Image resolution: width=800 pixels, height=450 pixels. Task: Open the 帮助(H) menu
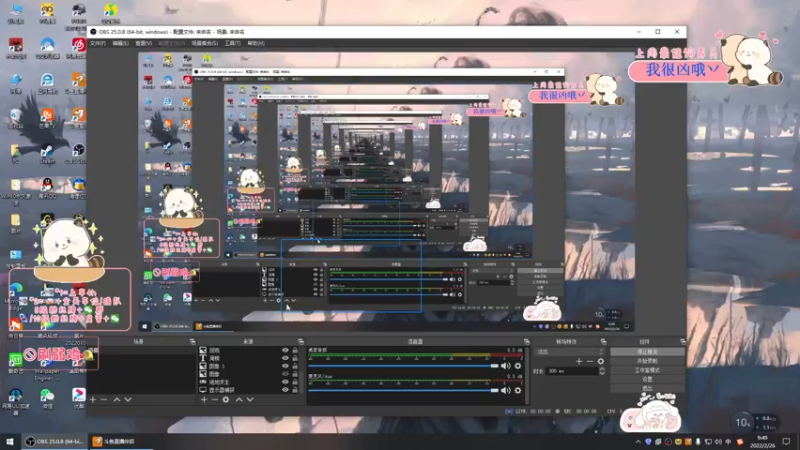pyautogui.click(x=256, y=43)
